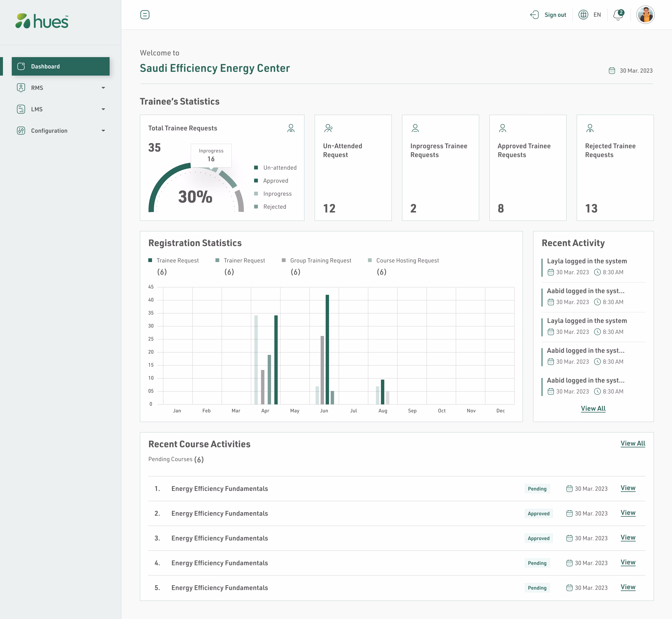
Task: Open the EN language selector
Action: pos(597,15)
